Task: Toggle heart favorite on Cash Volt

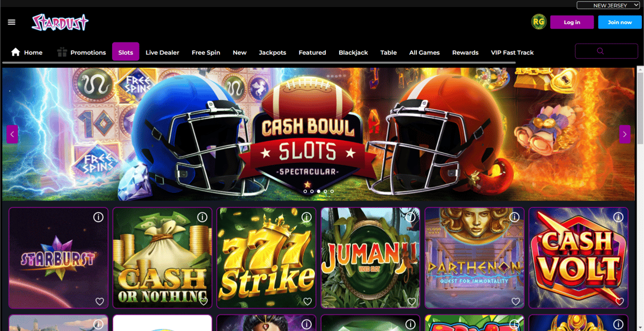Action: coord(619,301)
